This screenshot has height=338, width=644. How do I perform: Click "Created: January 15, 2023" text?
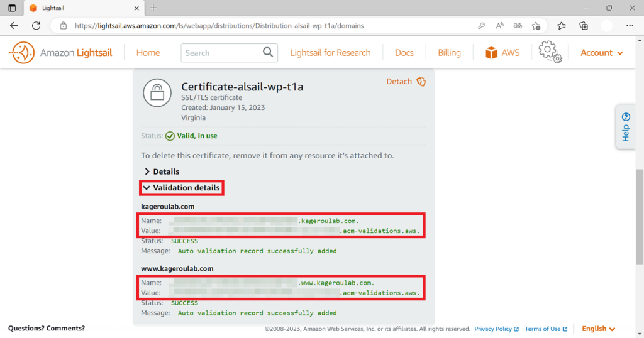click(x=223, y=107)
